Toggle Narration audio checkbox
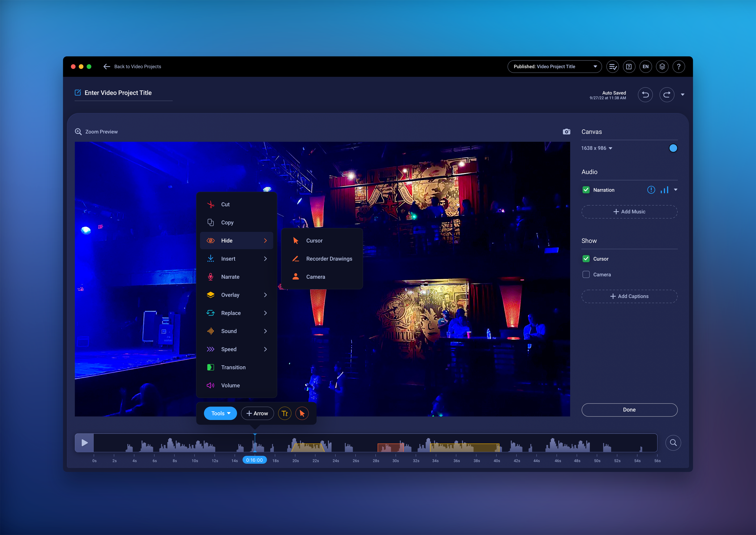 [586, 190]
